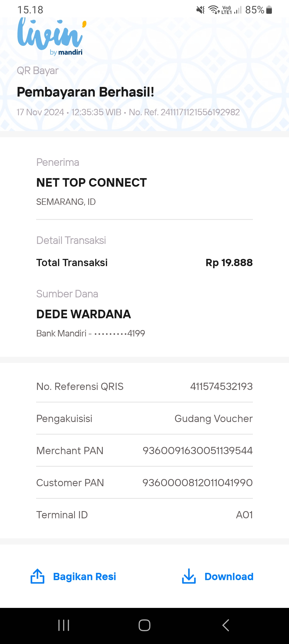This screenshot has width=289, height=644.
Task: Tap the muted sound status icon
Action: coord(200,10)
